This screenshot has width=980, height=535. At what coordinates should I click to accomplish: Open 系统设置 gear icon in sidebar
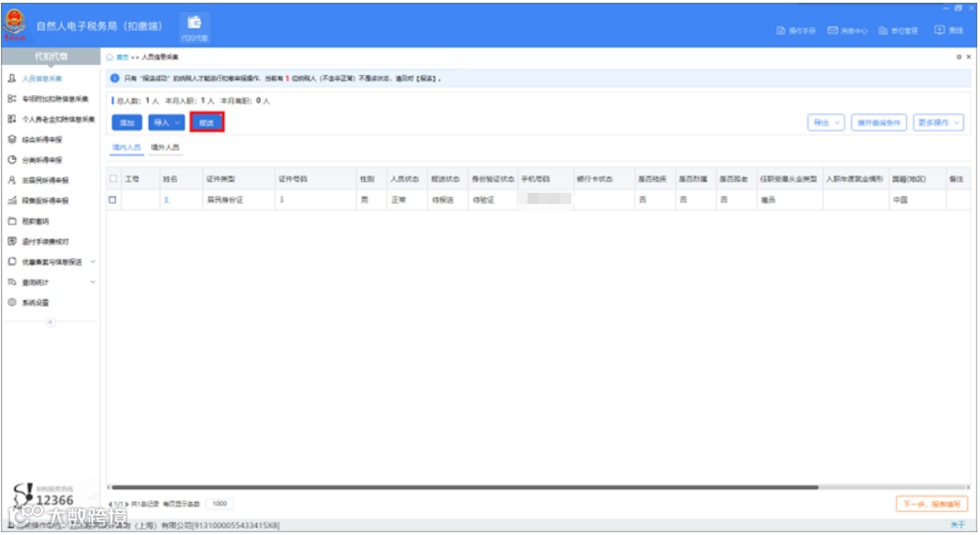(12, 303)
